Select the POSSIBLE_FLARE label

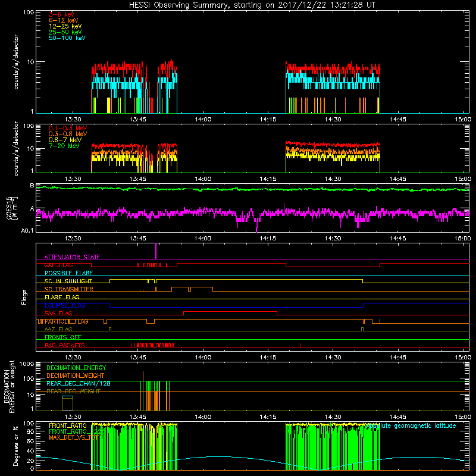point(68,273)
